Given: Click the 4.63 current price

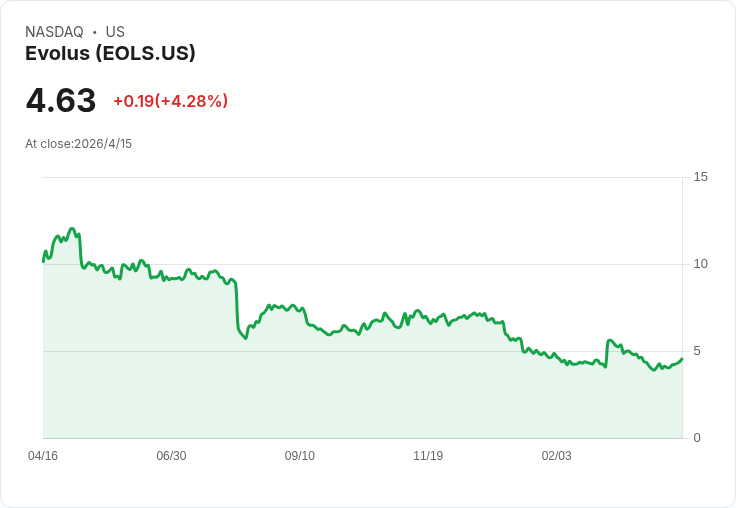Looking at the screenshot, I should tap(61, 101).
